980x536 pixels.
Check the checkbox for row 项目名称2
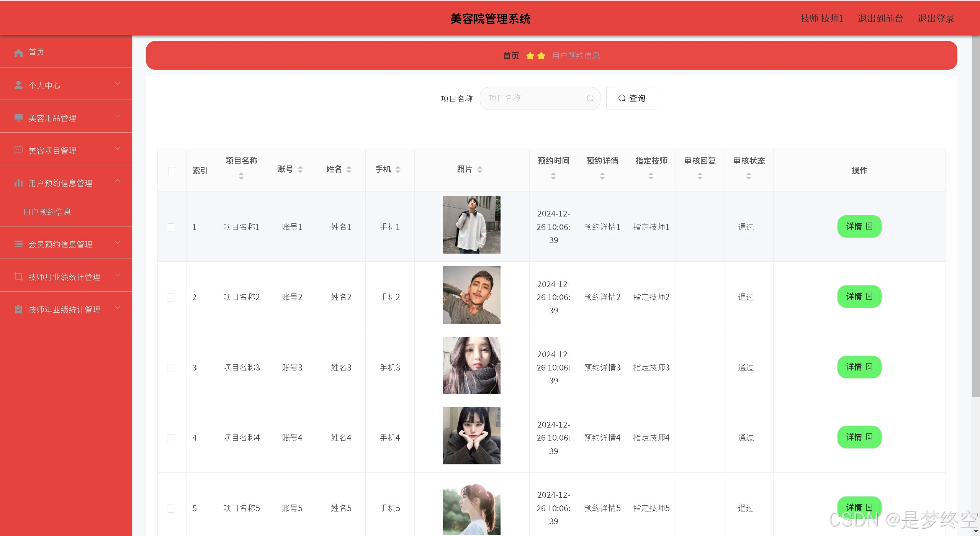point(171,297)
